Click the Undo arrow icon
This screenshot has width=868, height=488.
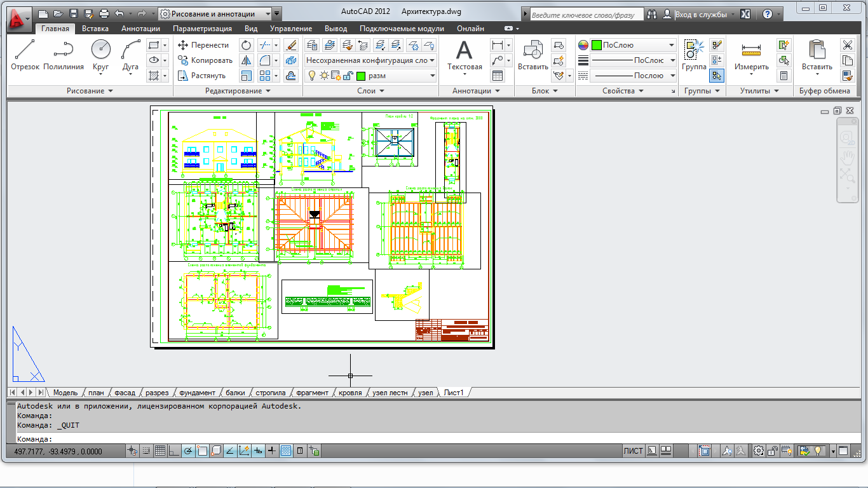click(x=119, y=13)
